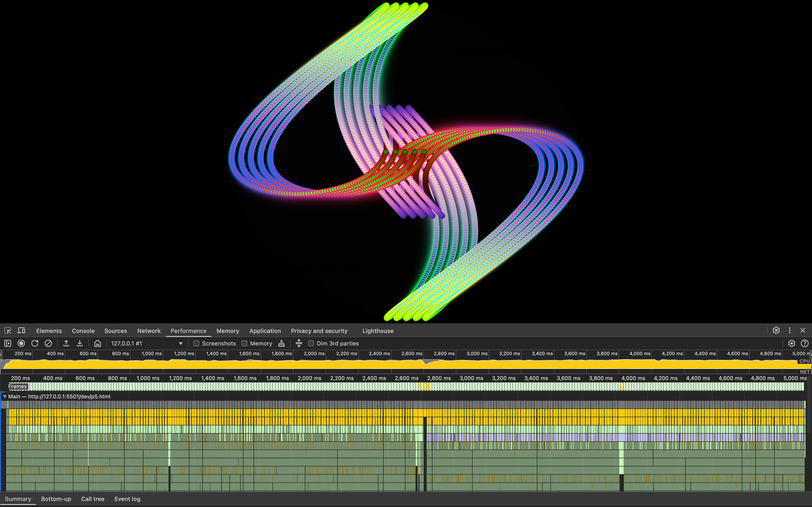
Task: Check the Memory checkbox in toolbar
Action: [x=245, y=343]
